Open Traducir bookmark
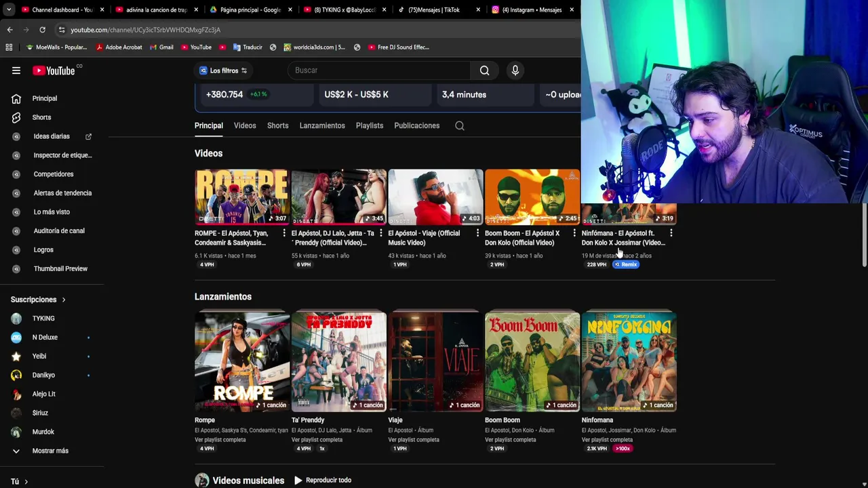Viewport: 868px width, 488px height. tap(248, 47)
